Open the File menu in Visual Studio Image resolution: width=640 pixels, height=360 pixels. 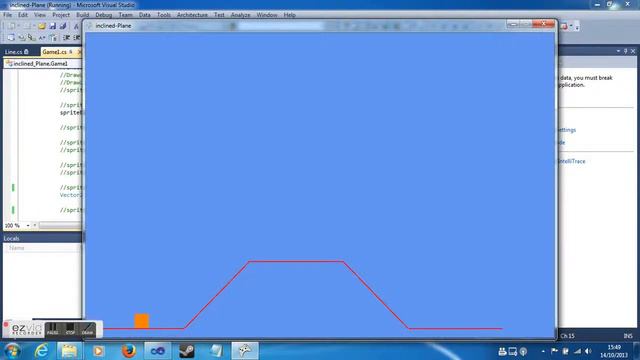(7, 15)
